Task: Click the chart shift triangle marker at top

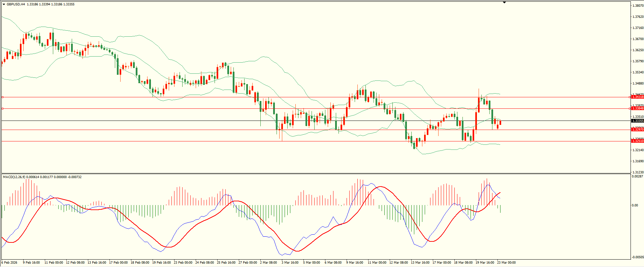Action: coord(504,3)
